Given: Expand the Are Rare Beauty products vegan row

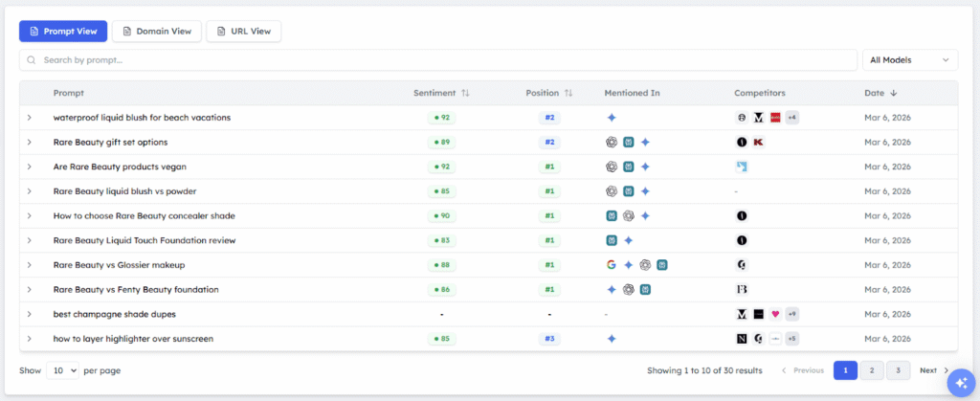Looking at the screenshot, I should [29, 167].
